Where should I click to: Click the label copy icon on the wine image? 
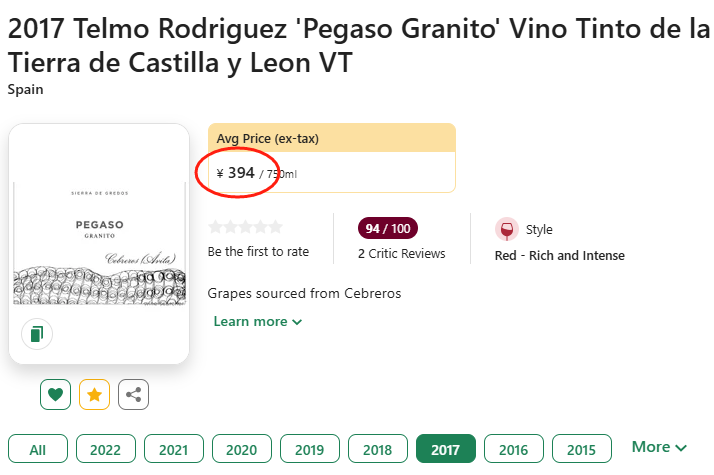tap(37, 334)
